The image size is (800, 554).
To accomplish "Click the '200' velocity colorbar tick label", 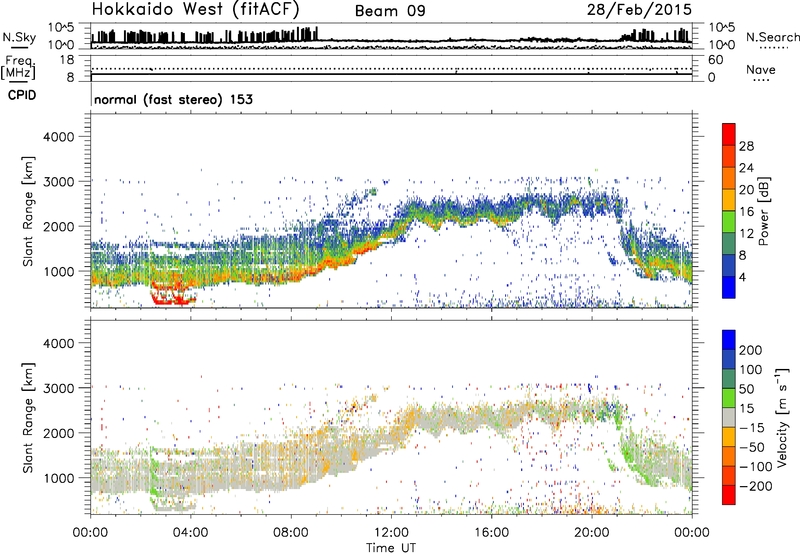I will click(x=751, y=350).
